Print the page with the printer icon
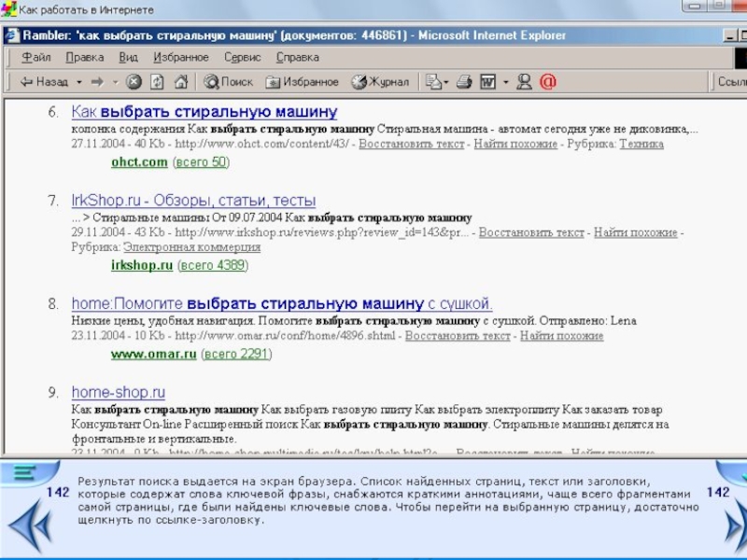 point(464,82)
